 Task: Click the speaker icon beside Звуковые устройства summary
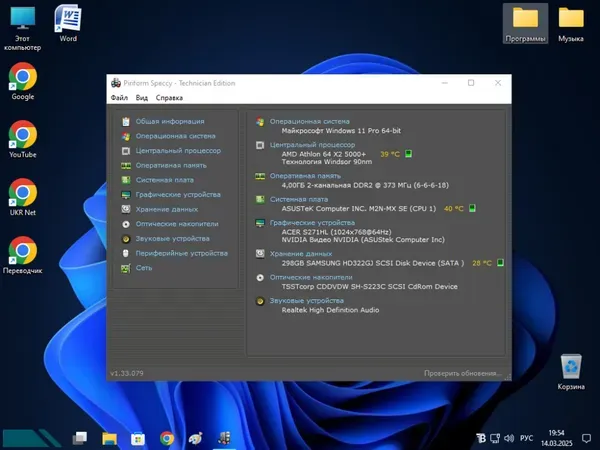pyautogui.click(x=260, y=301)
